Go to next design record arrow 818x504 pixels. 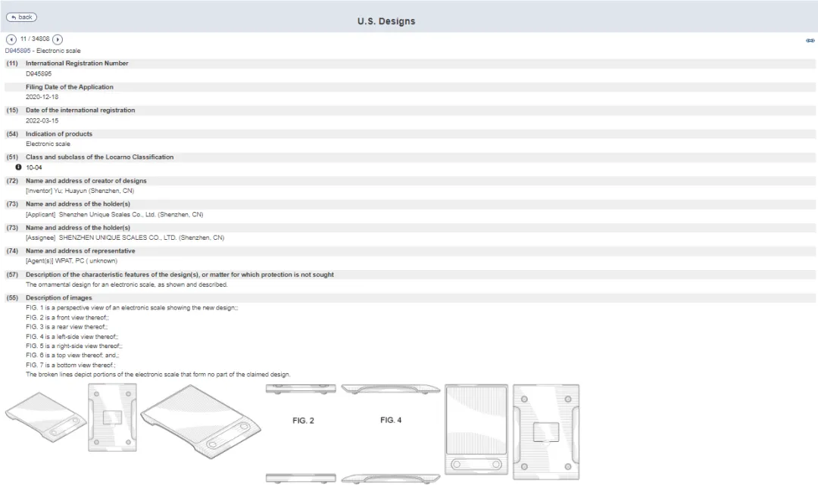pyautogui.click(x=58, y=39)
